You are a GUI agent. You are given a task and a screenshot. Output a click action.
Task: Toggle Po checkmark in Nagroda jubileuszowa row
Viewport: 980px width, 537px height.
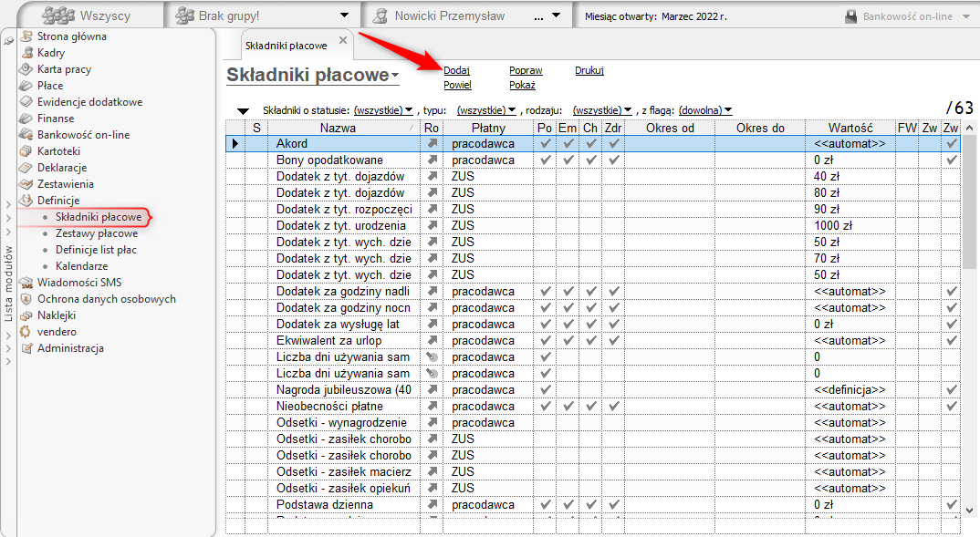545,389
